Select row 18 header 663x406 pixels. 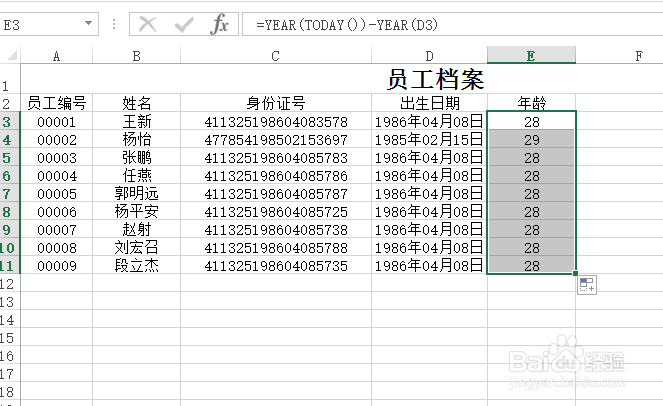click(10, 391)
